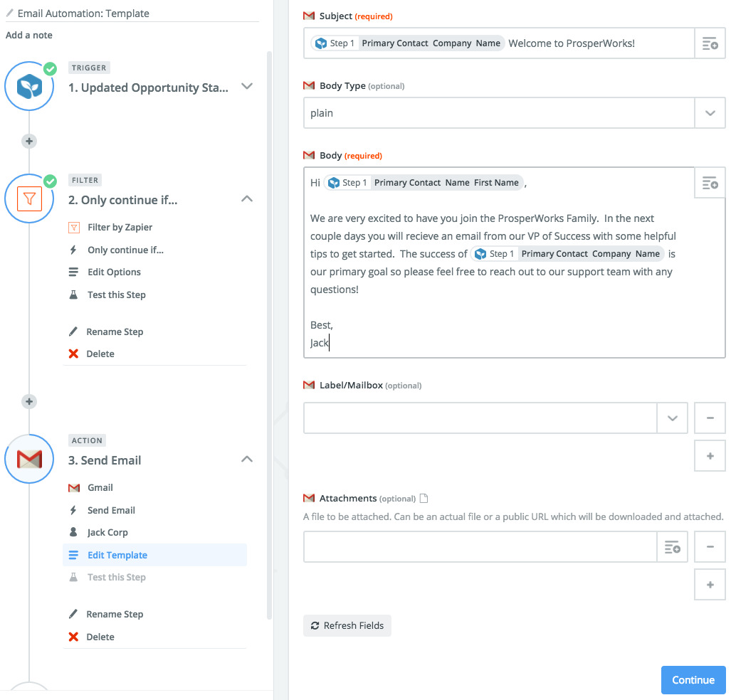Click the pencil icon beside the Zap name
This screenshot has width=731, height=700.
(9, 13)
